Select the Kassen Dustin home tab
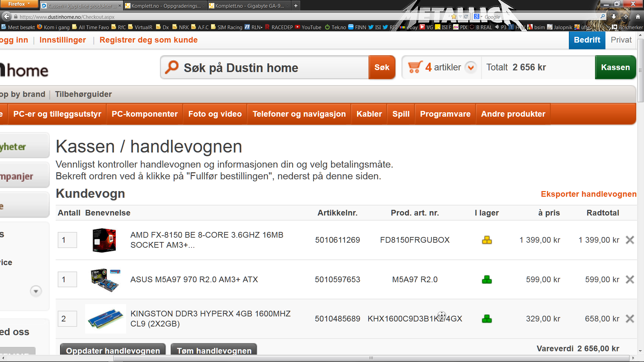This screenshot has width=644, height=362. pos(81,6)
